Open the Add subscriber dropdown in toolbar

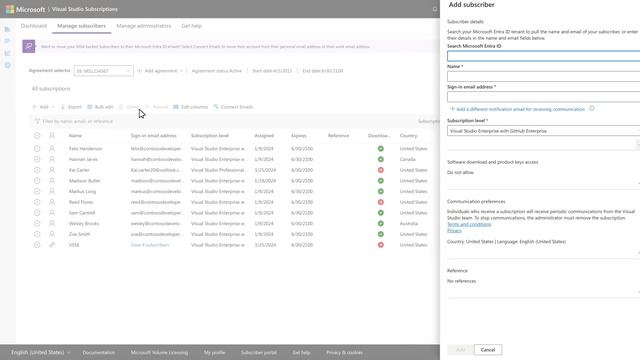pos(43,107)
